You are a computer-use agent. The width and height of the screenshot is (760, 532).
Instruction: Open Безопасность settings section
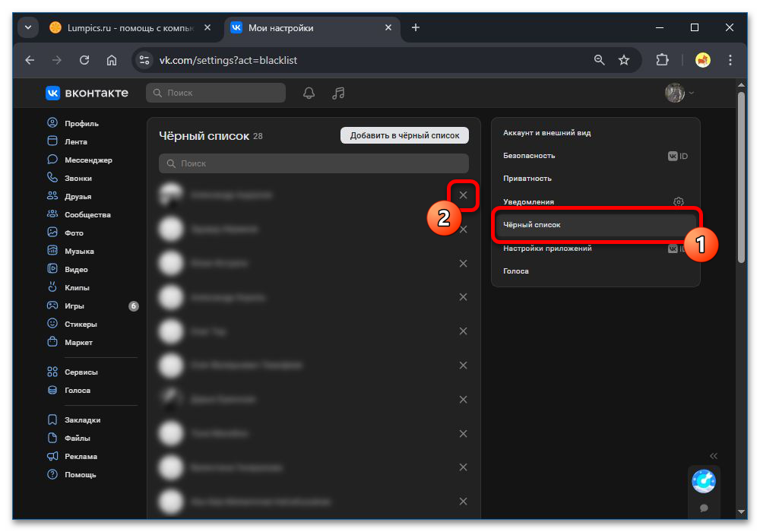[x=529, y=156]
